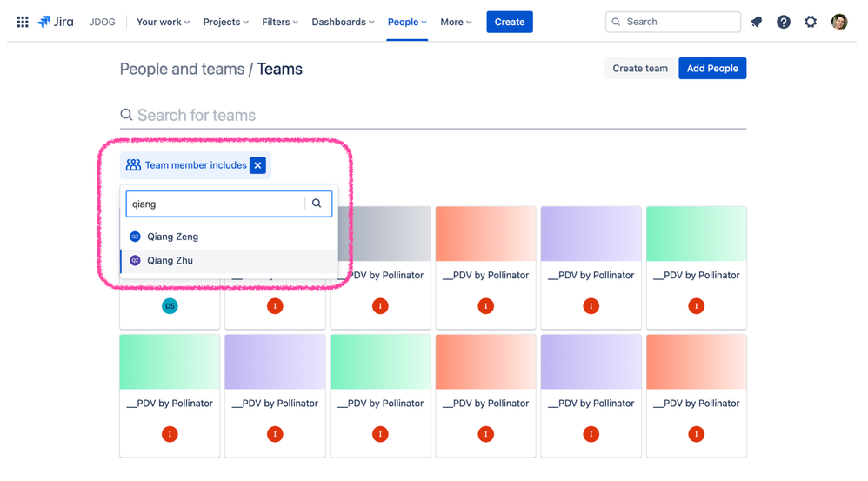
Task: Click the search icon inside the qiang field
Action: tap(317, 204)
